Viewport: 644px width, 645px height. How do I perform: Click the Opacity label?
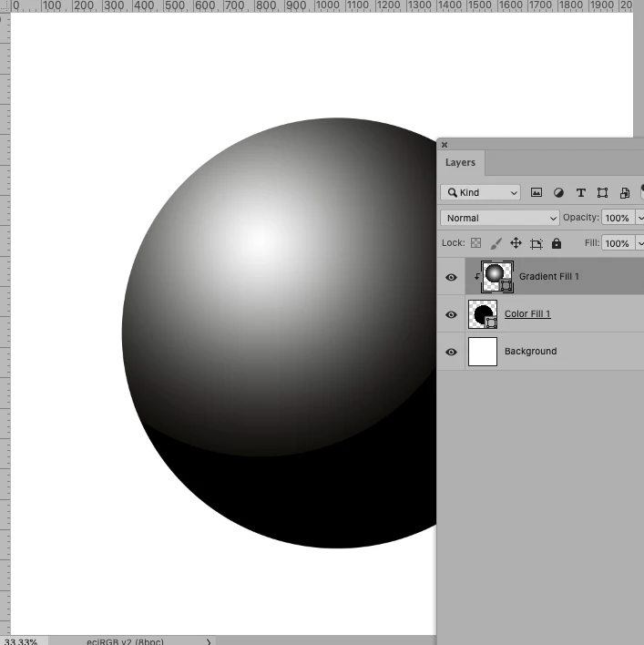[581, 217]
